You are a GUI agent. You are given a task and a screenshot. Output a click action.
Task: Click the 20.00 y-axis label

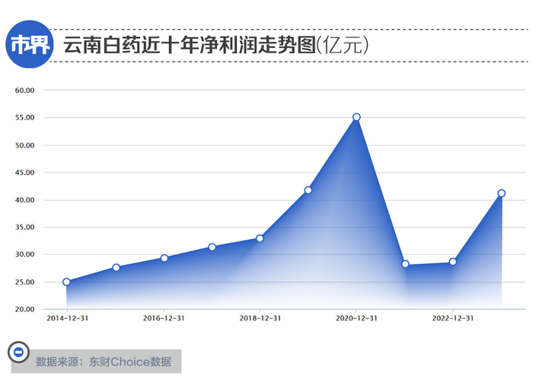[x=25, y=309]
